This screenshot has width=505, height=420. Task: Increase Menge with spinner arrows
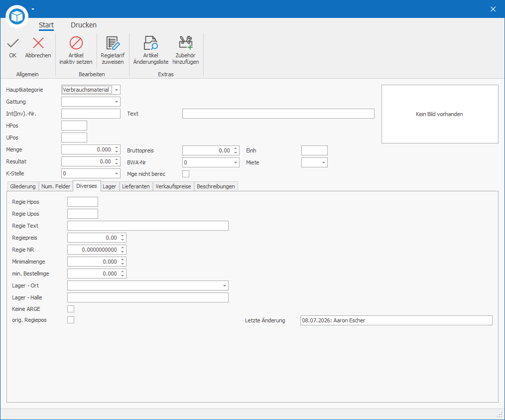click(117, 147)
